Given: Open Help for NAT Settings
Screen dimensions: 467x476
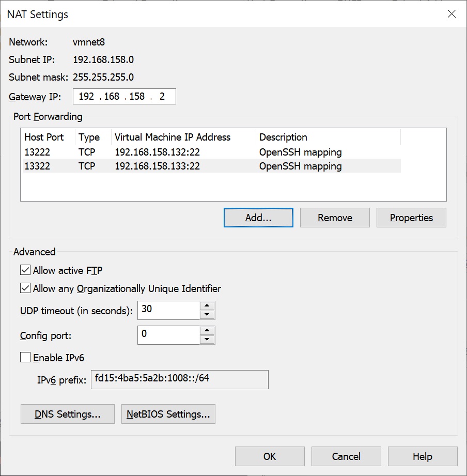Looking at the screenshot, I should [x=422, y=456].
